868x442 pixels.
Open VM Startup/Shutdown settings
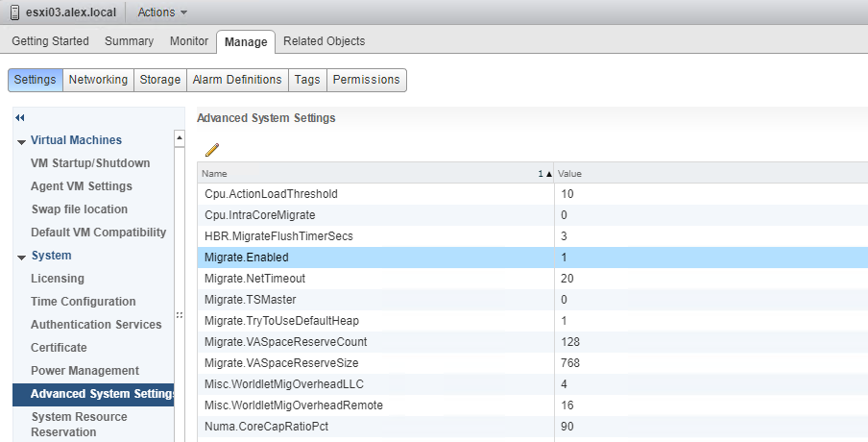(x=90, y=163)
